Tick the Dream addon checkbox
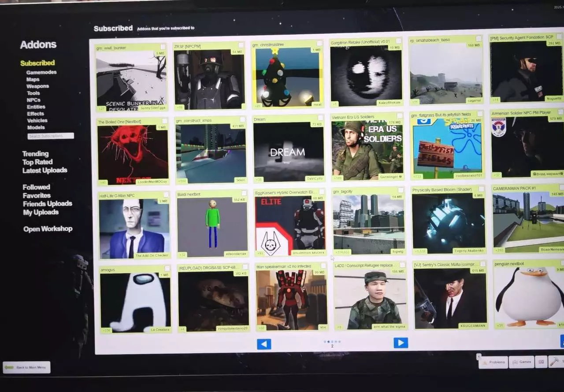Viewport: 564px width, 392px height. coord(321,118)
